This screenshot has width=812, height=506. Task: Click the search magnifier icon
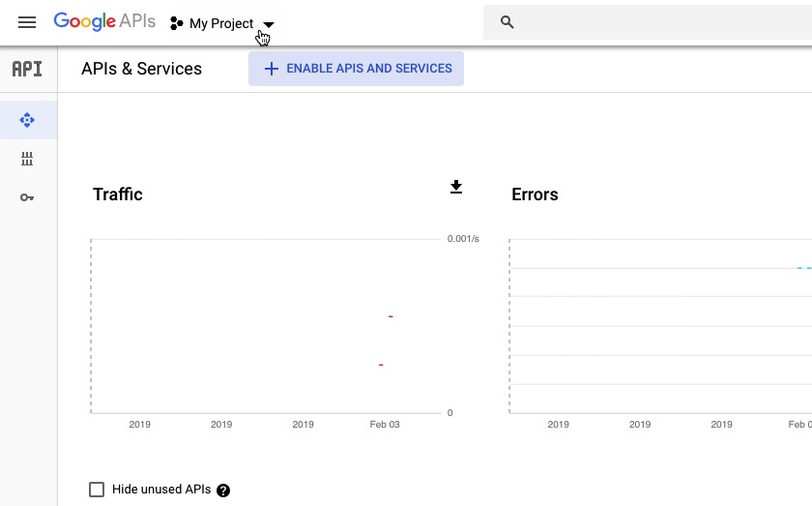click(x=507, y=22)
